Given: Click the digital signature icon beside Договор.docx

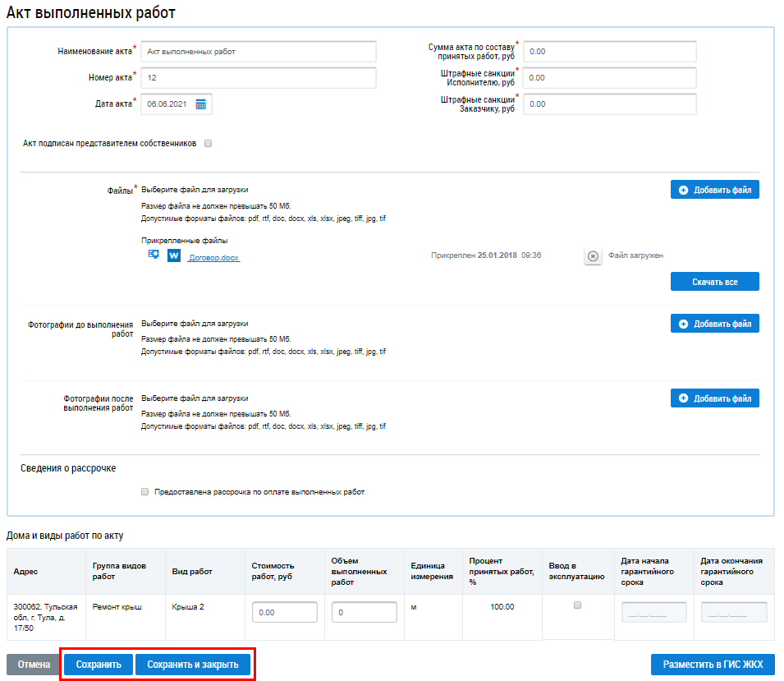Looking at the screenshot, I should (x=154, y=255).
